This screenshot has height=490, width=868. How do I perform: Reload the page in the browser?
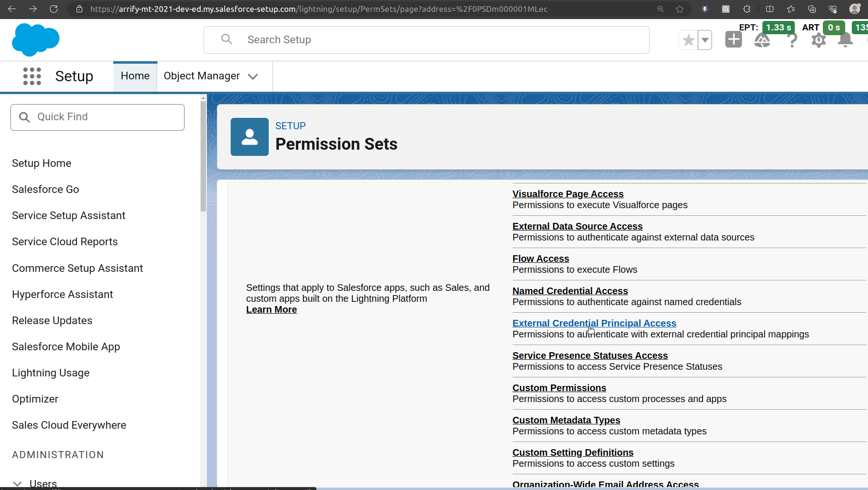(x=54, y=9)
